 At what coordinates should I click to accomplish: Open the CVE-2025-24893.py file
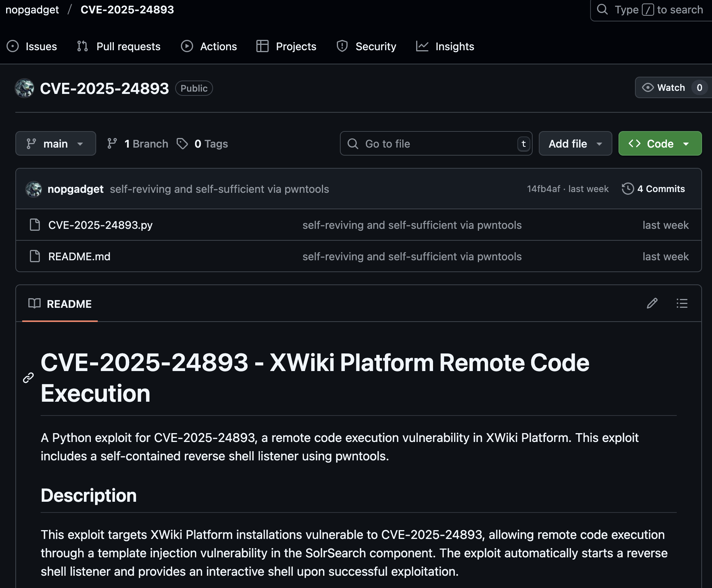[x=100, y=225]
